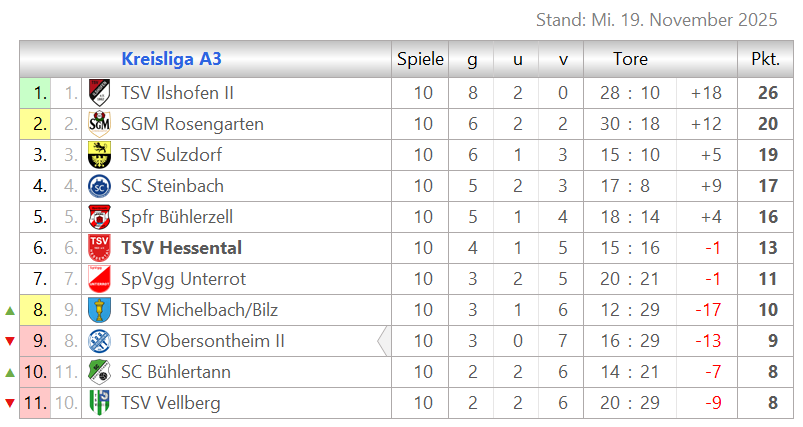Click the TSV Ilshofen II club crest

pyautogui.click(x=99, y=93)
